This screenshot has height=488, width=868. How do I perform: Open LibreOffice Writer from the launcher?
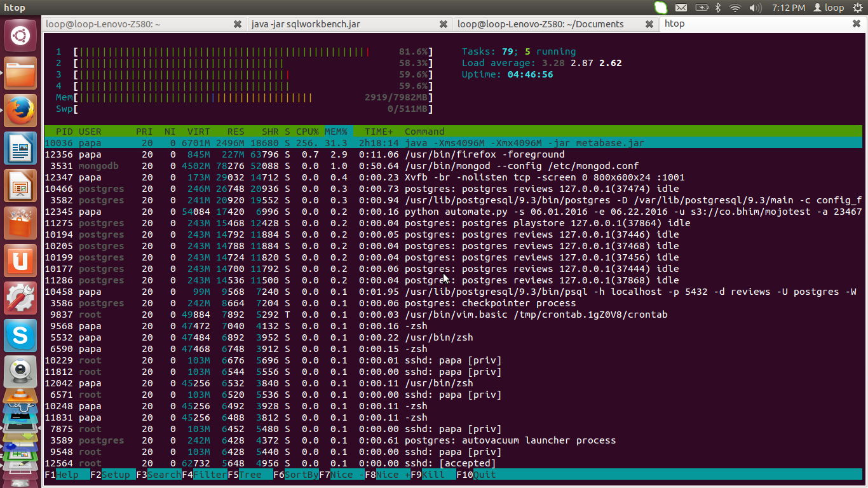pyautogui.click(x=20, y=149)
